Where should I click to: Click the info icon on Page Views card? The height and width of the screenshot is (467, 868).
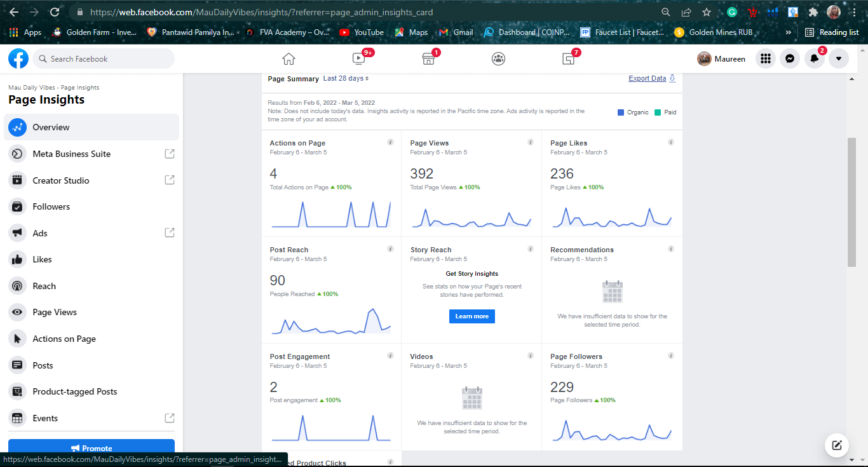point(531,142)
